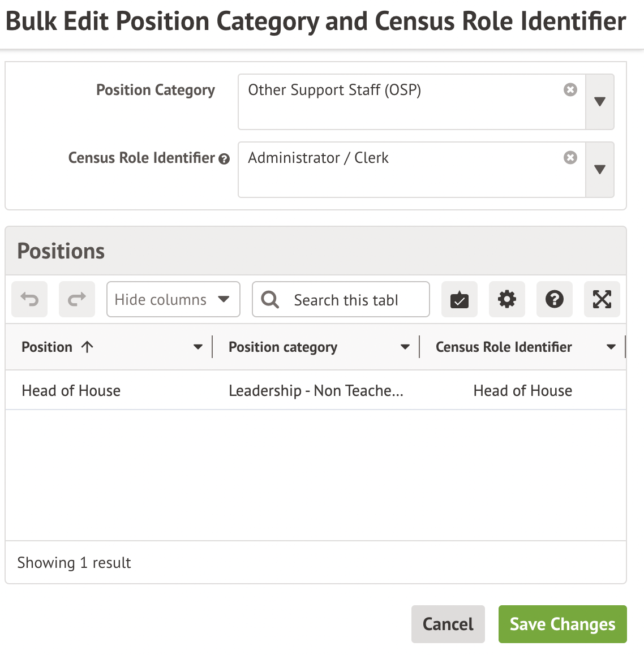644x655 pixels.
Task: Open the Position column header menu
Action: (x=198, y=347)
